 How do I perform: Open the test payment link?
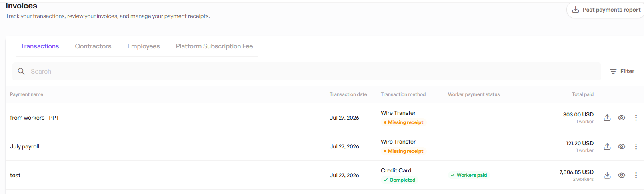pyautogui.click(x=15, y=175)
